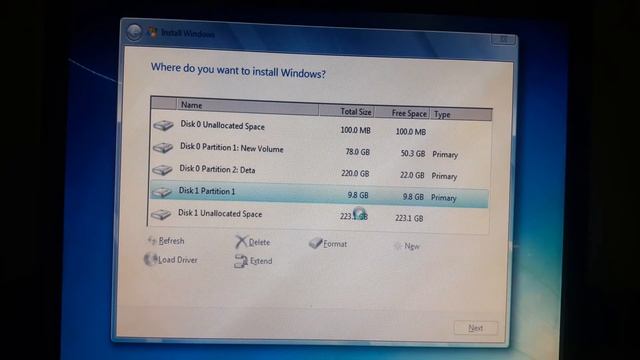This screenshot has height=360, width=640.
Task: Sort by the Free Space column header
Action: pos(402,113)
